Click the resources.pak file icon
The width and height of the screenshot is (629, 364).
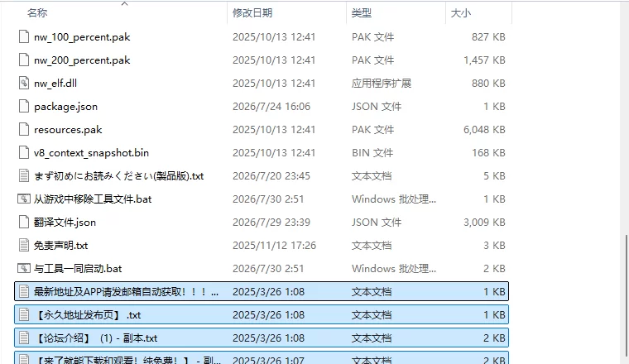pyautogui.click(x=24, y=130)
